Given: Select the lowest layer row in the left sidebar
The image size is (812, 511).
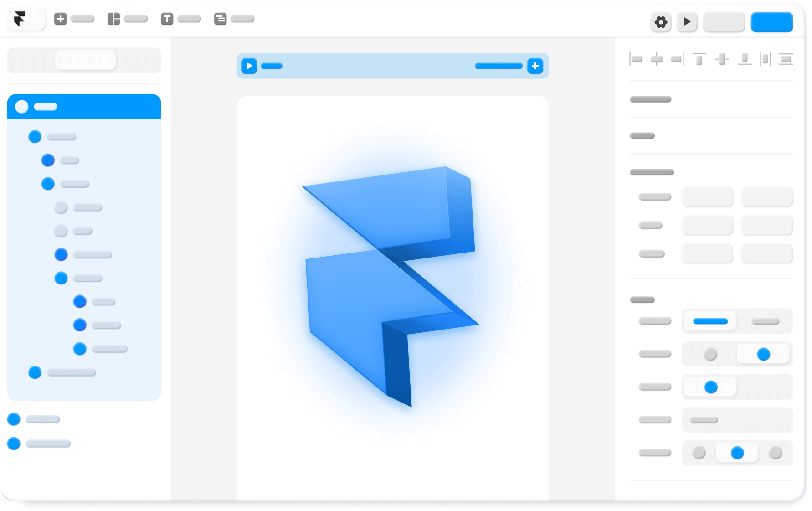Looking at the screenshot, I should click(39, 444).
